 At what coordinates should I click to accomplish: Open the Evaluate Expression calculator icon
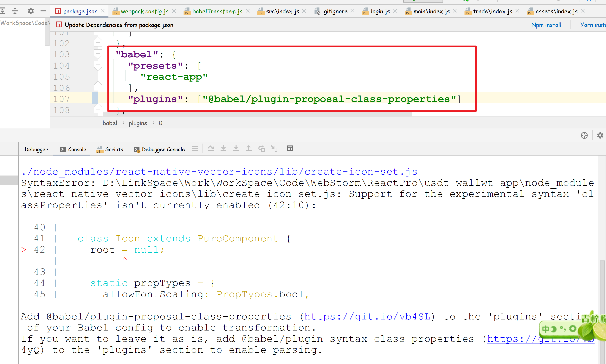pyautogui.click(x=290, y=148)
